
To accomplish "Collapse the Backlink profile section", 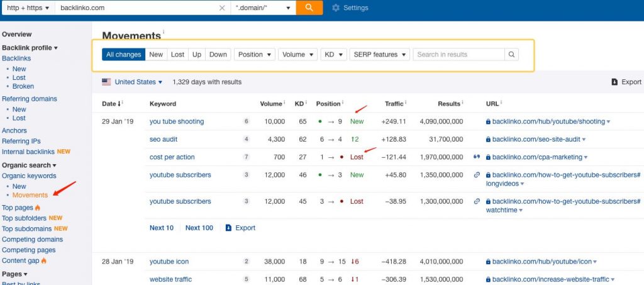I will point(30,48).
